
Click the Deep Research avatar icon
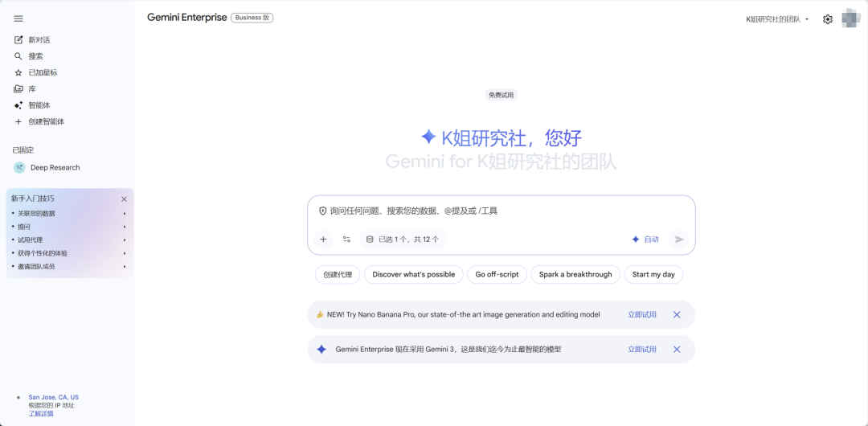point(19,167)
